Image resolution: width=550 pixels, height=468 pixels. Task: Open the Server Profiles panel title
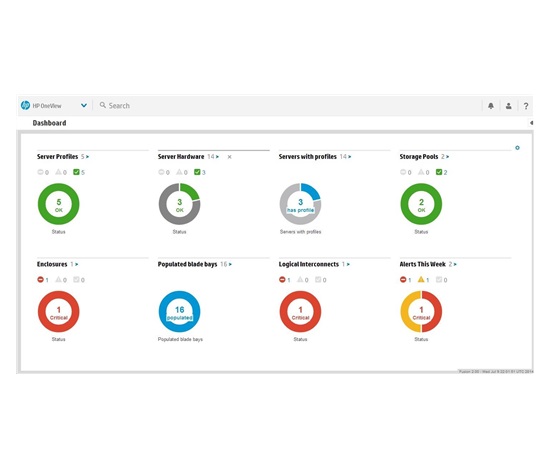coord(58,156)
